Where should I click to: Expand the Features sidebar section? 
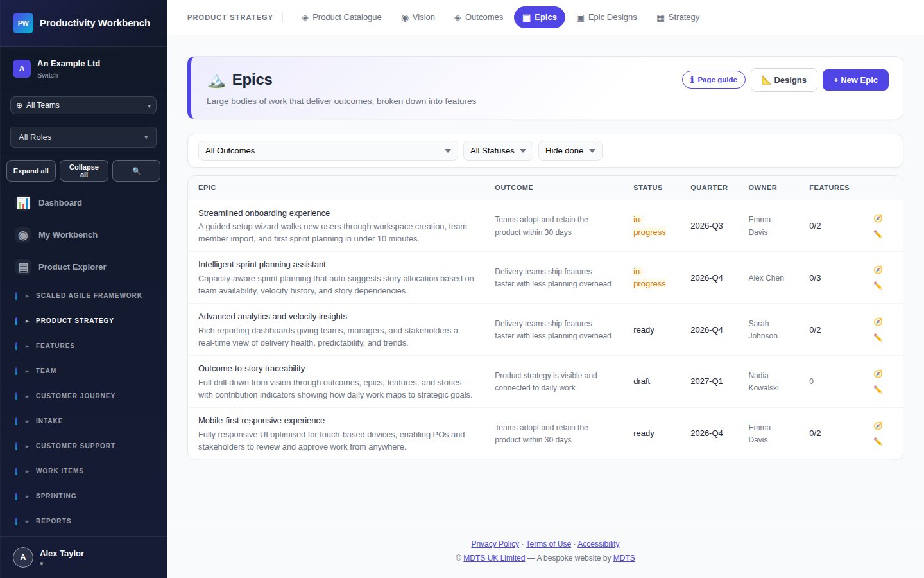83,346
